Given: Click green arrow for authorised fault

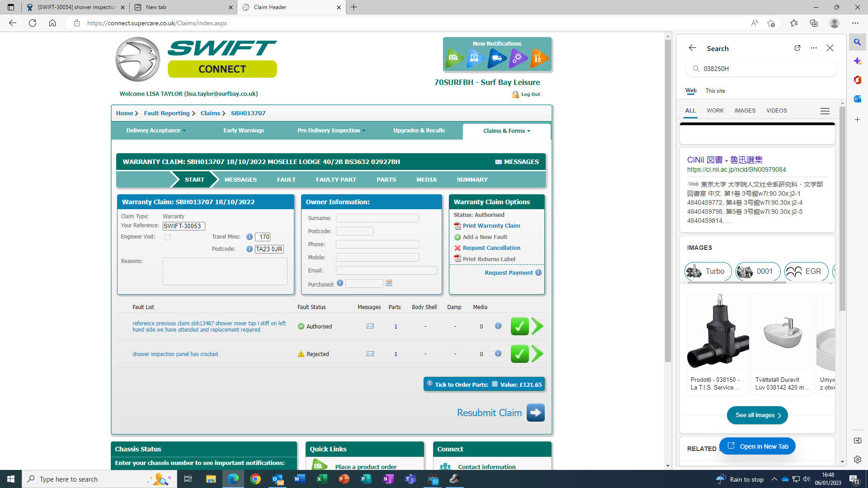Looking at the screenshot, I should 538,326.
